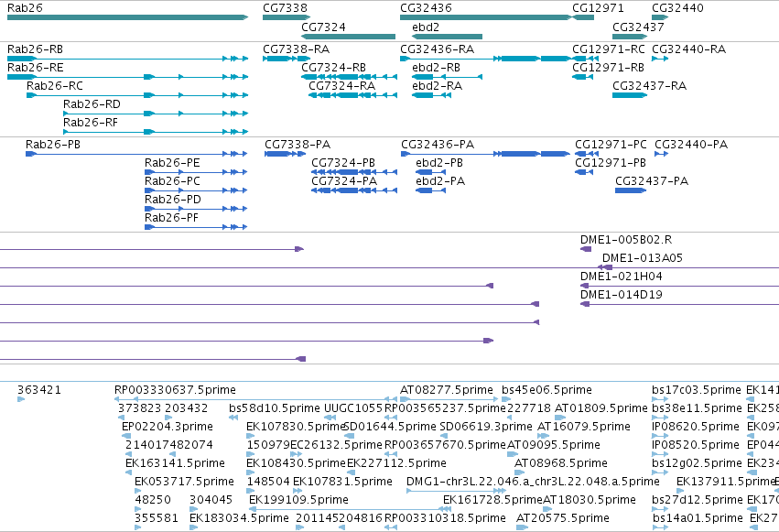Select transcript Rab26-RD
The image size is (779, 532).
156,114
